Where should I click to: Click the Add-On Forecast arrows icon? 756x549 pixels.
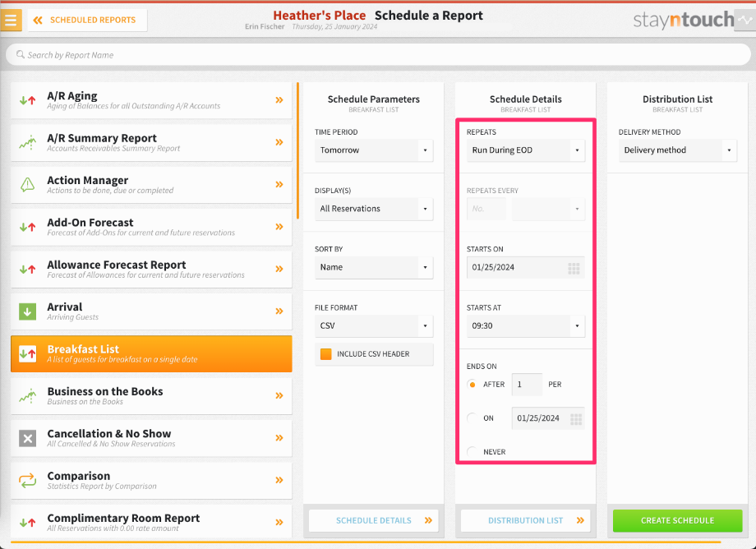(27, 227)
